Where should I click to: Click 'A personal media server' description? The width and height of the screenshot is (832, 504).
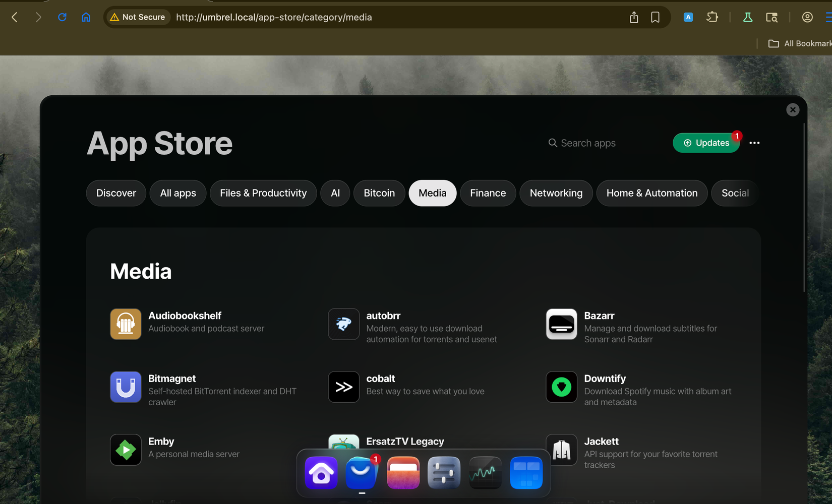(194, 454)
